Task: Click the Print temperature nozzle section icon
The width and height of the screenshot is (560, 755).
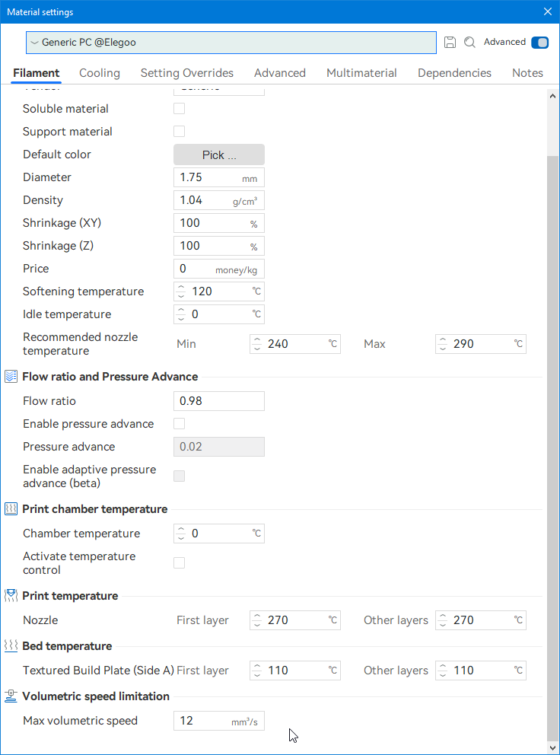Action: click(11, 596)
